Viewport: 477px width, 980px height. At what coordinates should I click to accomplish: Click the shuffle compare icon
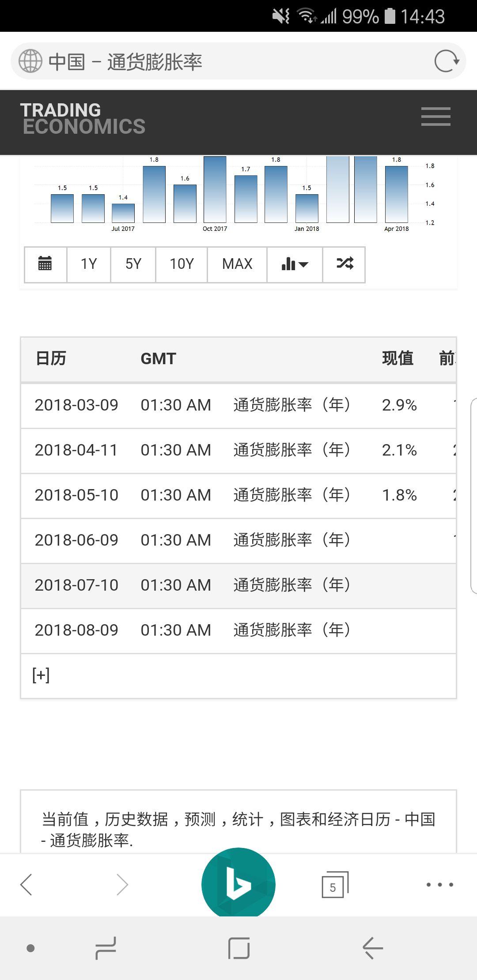[344, 264]
